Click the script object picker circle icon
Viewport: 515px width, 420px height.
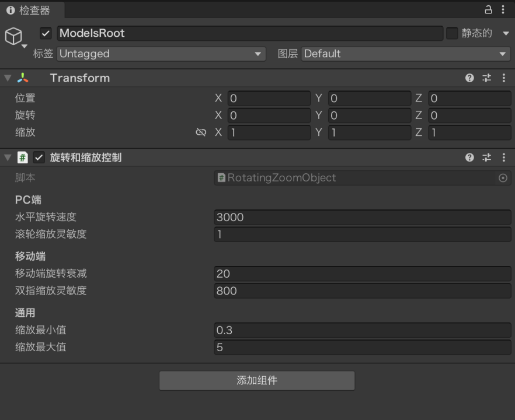(x=503, y=178)
